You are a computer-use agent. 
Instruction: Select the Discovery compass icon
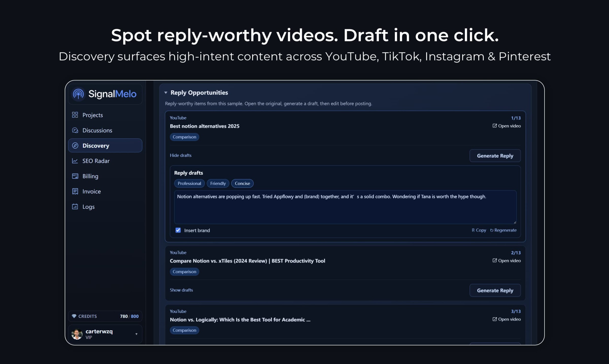coord(75,145)
